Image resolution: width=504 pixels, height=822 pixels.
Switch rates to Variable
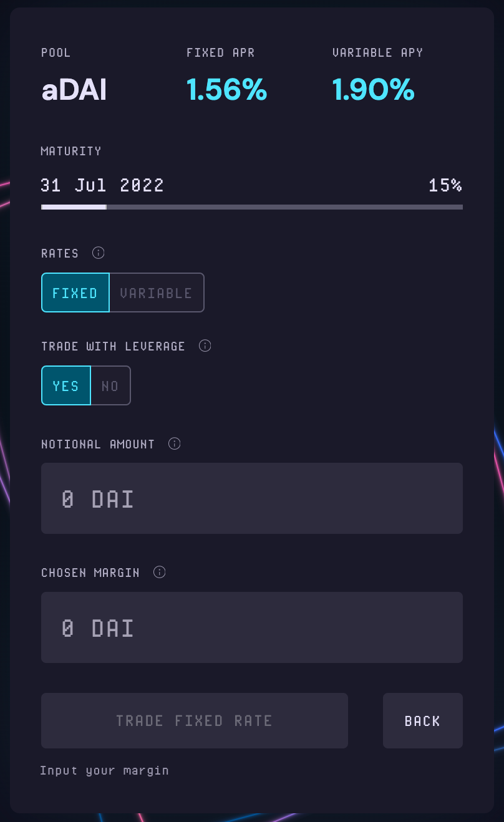tap(156, 293)
